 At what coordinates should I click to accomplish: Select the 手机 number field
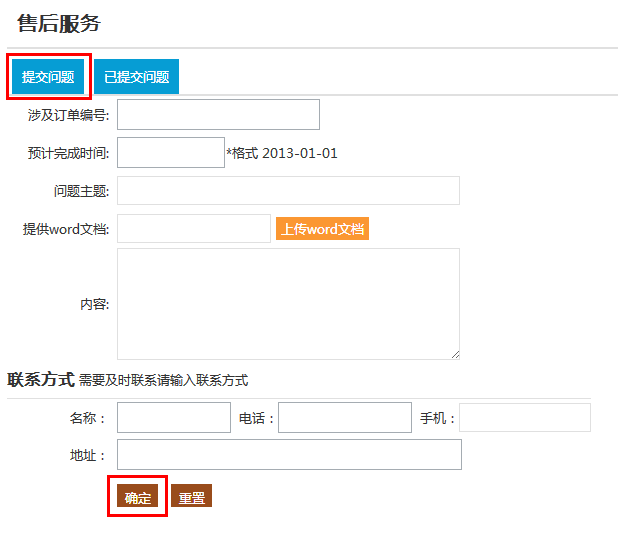[x=524, y=418]
